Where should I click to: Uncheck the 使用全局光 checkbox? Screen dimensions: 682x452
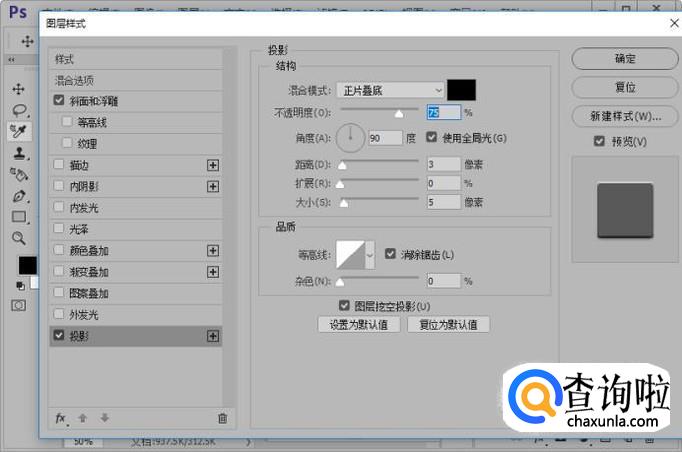tap(432, 138)
